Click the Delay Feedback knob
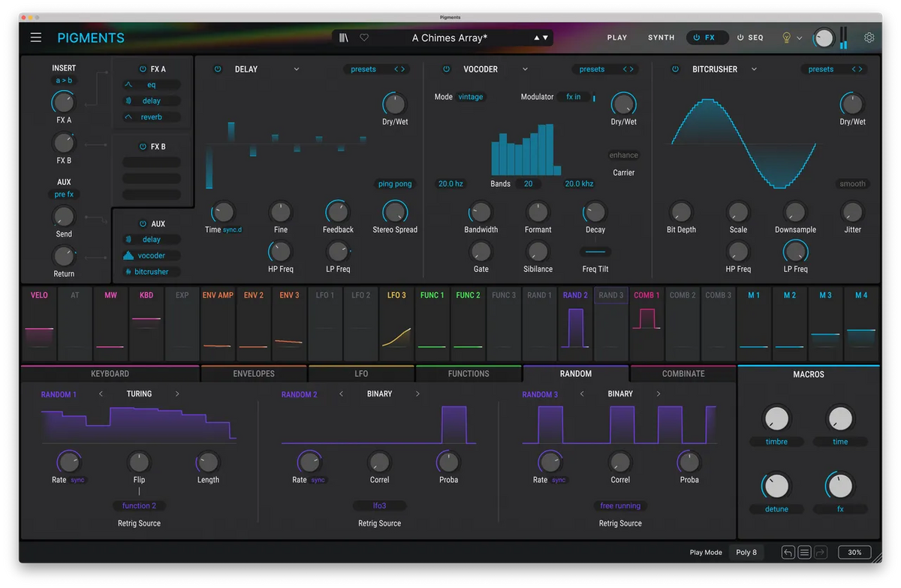901x588 pixels. [x=338, y=212]
